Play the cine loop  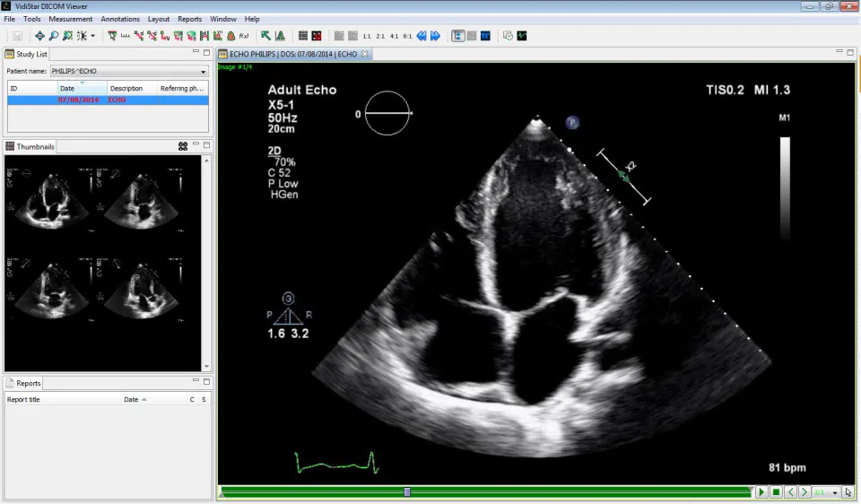(761, 492)
